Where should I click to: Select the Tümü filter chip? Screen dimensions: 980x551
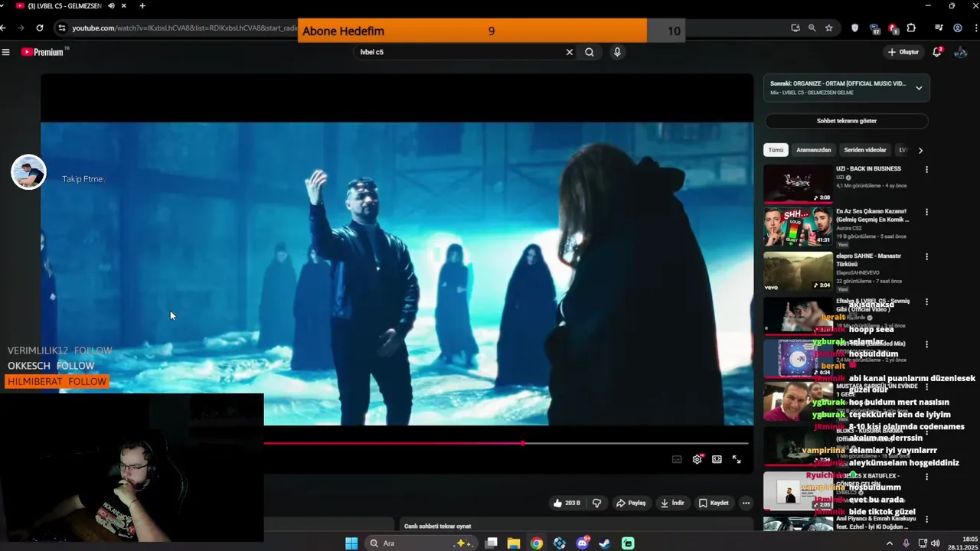pyautogui.click(x=776, y=150)
